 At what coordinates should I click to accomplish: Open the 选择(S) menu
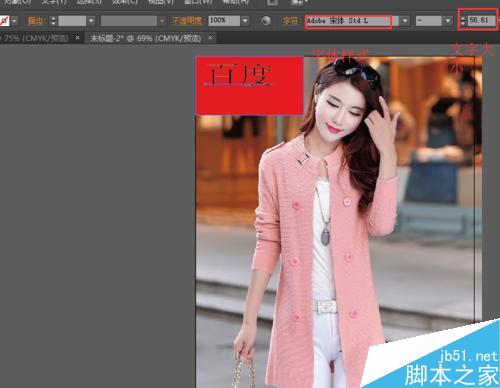[89, 2]
